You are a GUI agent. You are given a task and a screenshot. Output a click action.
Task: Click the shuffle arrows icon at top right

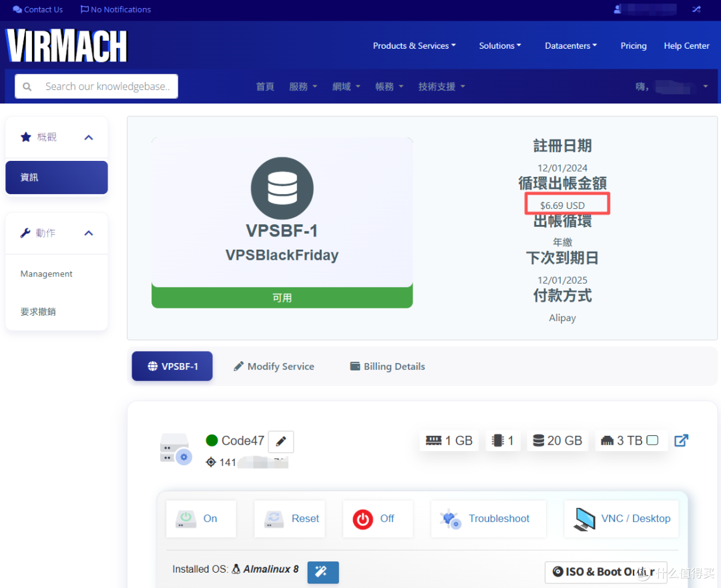[696, 9]
